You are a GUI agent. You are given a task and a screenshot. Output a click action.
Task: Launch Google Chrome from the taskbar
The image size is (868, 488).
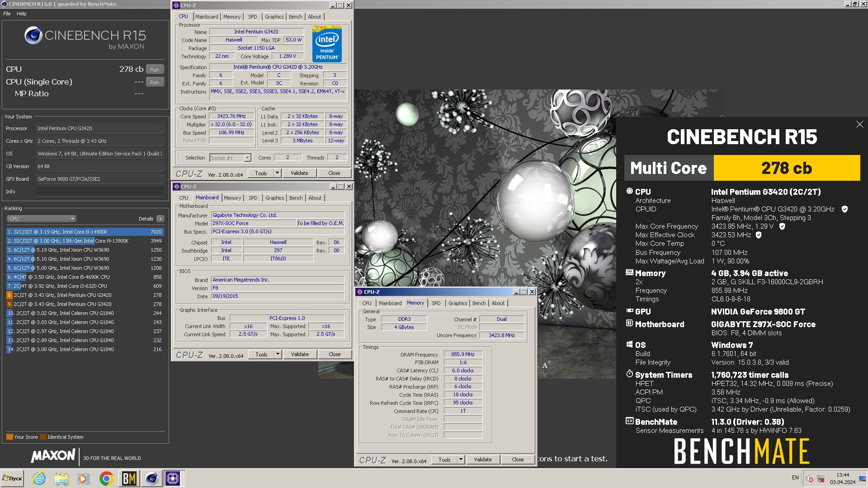click(107, 479)
